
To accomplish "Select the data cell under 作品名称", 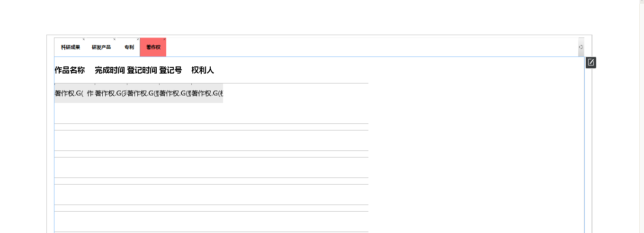I will 74,93.
